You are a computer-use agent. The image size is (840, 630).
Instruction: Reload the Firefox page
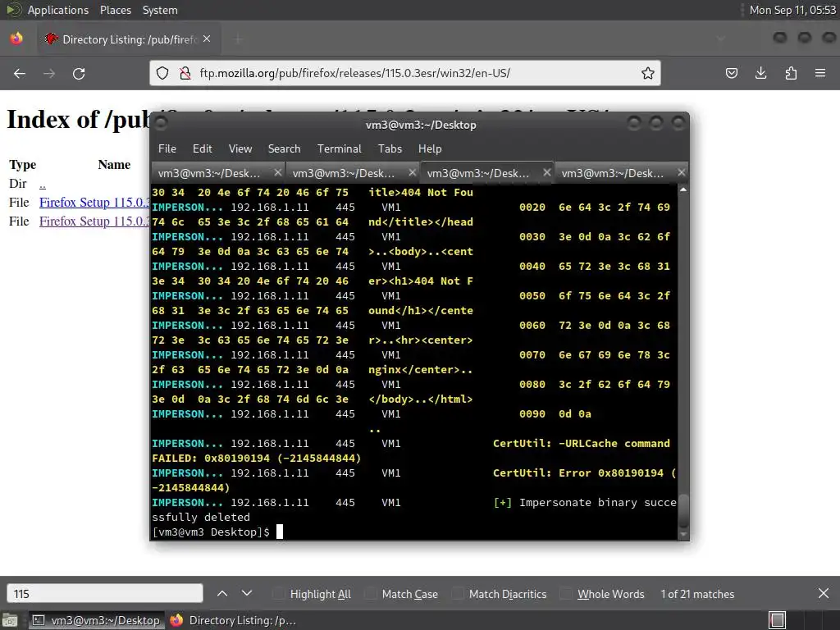click(x=79, y=73)
